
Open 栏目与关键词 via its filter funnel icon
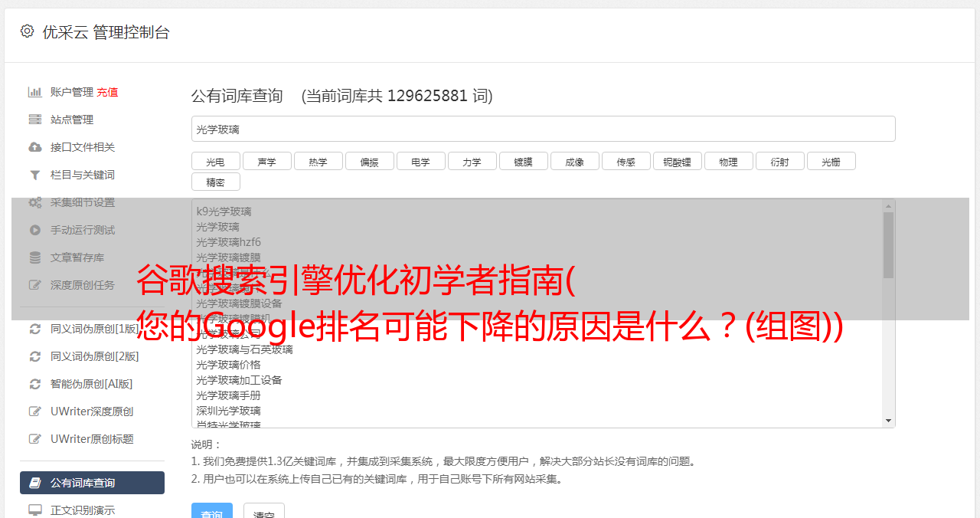[x=35, y=175]
